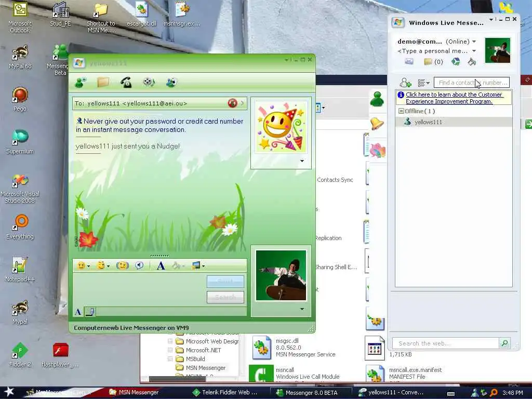532x399 pixels.
Task: Click the web search magnifier button
Action: [x=504, y=343]
